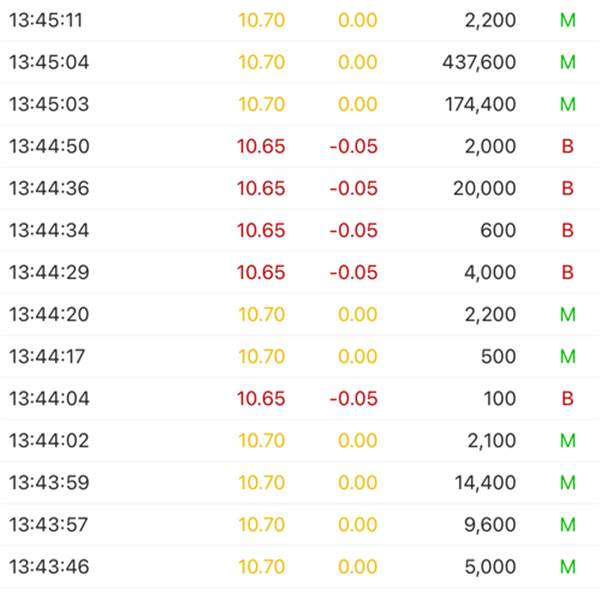The width and height of the screenshot is (600, 600).
Task: Click the M marker at 13:44:02
Action: pyautogui.click(x=568, y=440)
